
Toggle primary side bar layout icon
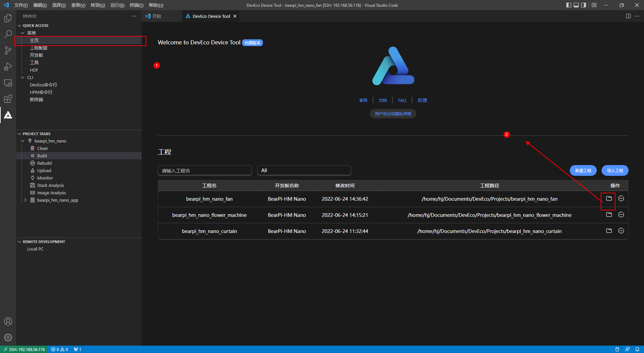(568, 5)
